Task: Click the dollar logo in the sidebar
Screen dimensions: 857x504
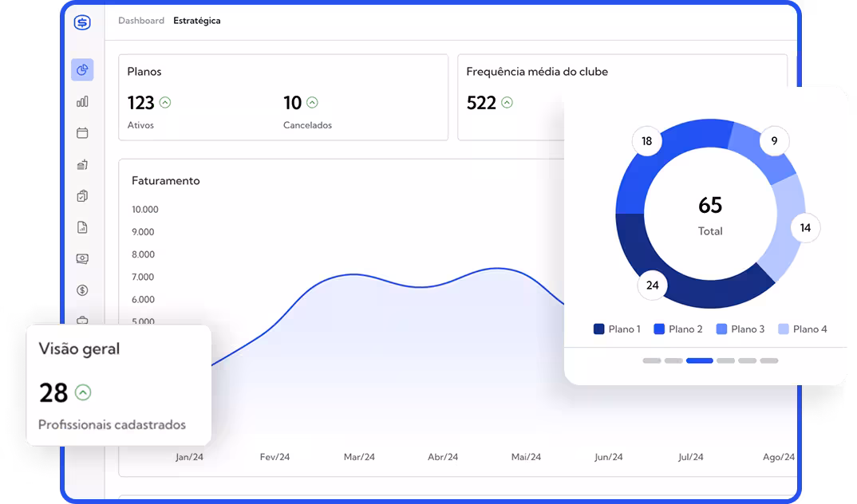Action: (82, 22)
